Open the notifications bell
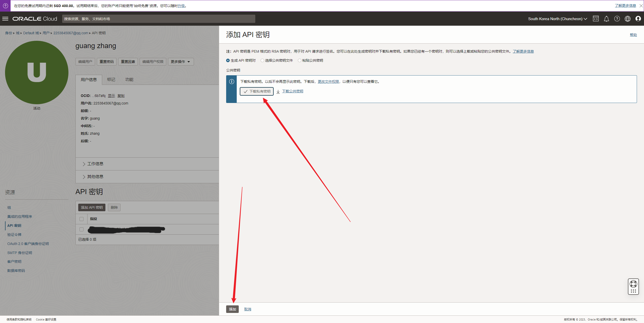 606,19
